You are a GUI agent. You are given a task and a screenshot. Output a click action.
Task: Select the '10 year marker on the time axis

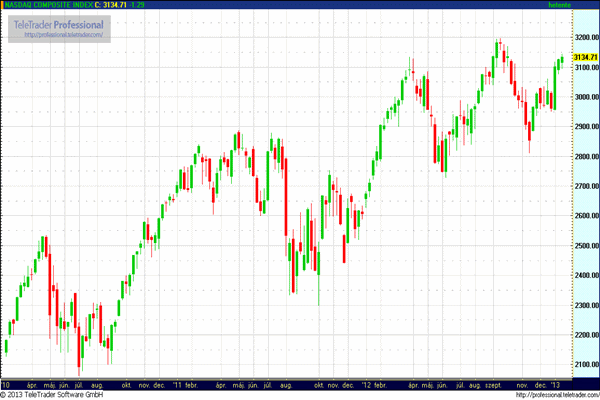click(x=6, y=384)
